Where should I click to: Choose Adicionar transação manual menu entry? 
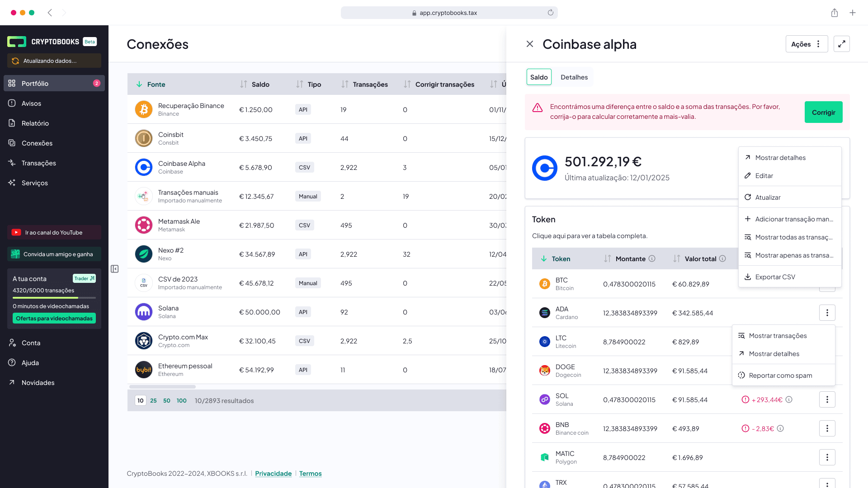coord(790,219)
